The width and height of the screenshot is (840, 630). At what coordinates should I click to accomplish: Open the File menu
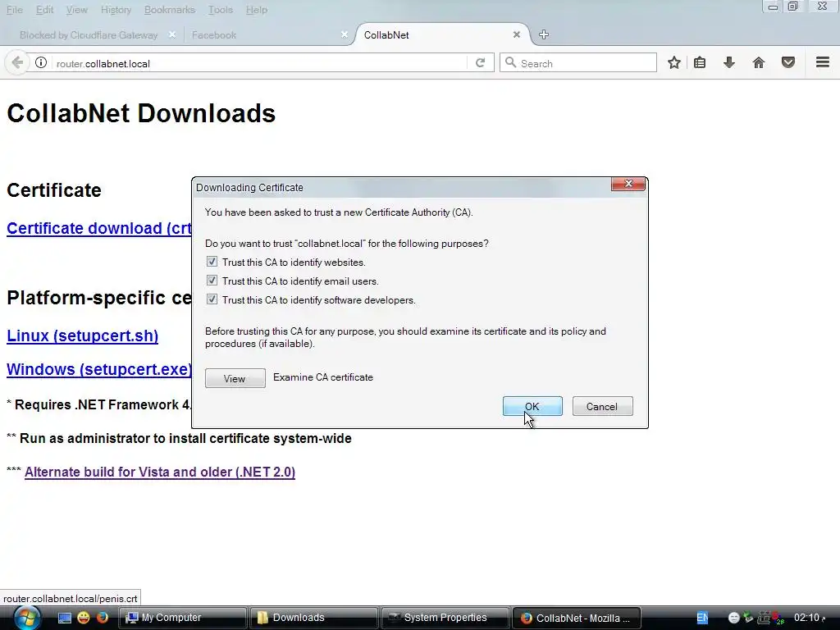point(15,10)
